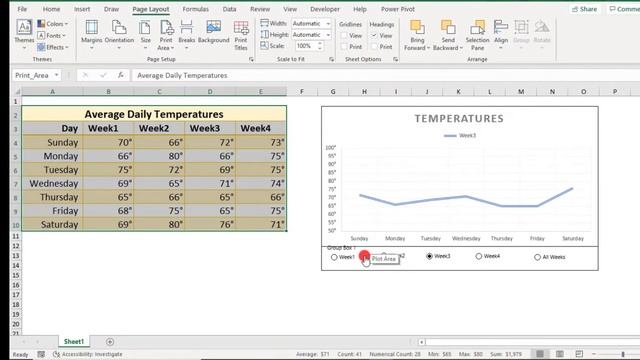The width and height of the screenshot is (640, 360).
Task: Open theme Colors options
Action: pyautogui.click(x=52, y=24)
